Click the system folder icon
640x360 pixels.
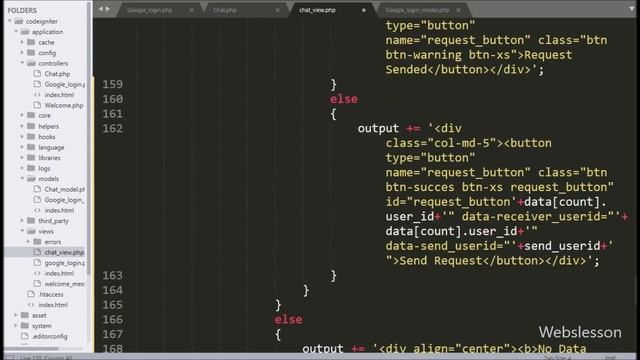(25, 326)
